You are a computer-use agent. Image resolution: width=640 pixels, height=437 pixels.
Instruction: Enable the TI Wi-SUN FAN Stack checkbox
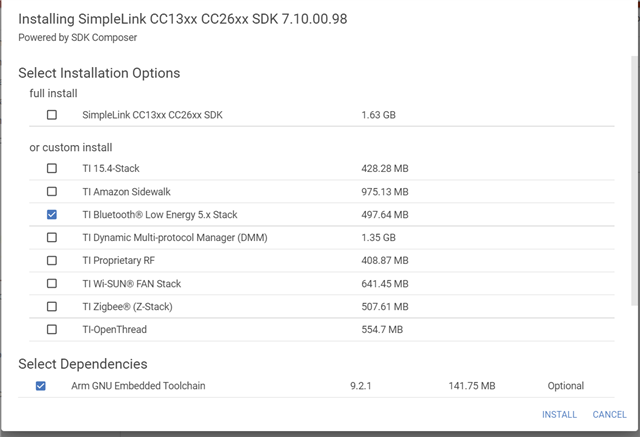[x=52, y=283]
